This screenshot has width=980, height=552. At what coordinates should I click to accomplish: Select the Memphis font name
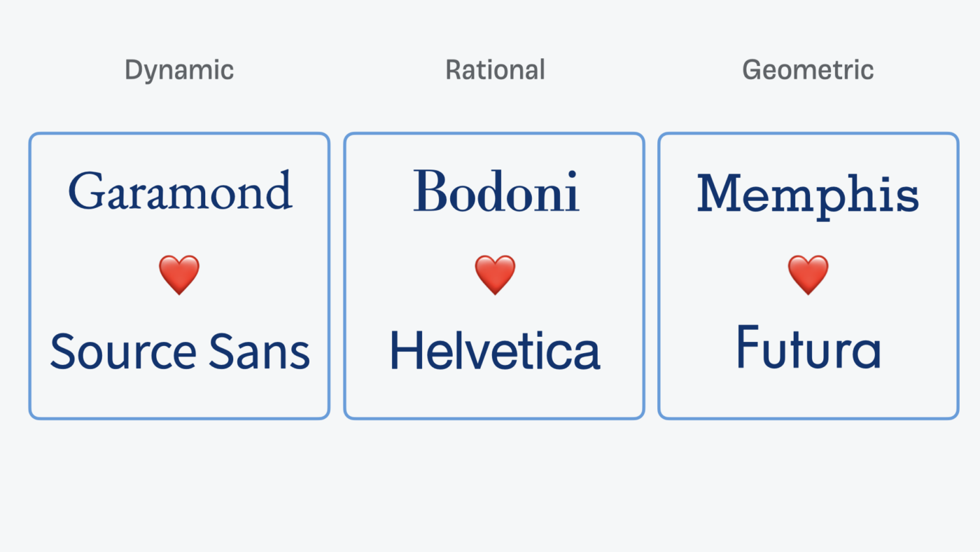pyautogui.click(x=808, y=195)
